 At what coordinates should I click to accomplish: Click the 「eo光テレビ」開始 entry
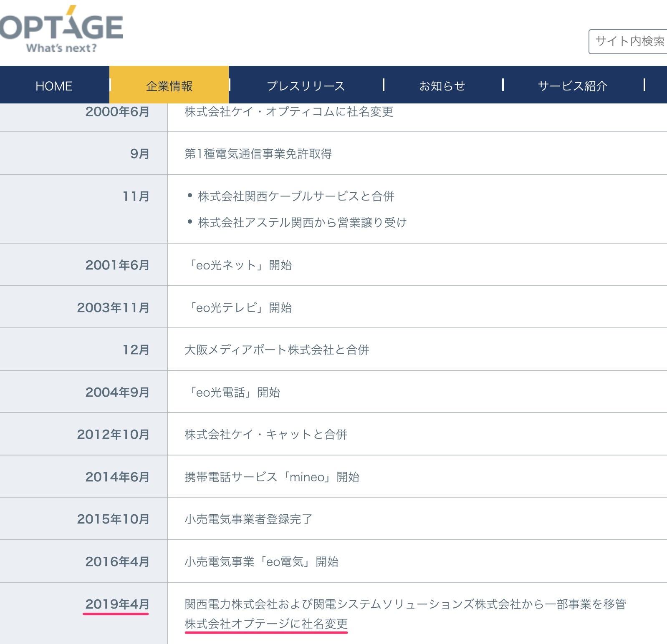(x=240, y=308)
